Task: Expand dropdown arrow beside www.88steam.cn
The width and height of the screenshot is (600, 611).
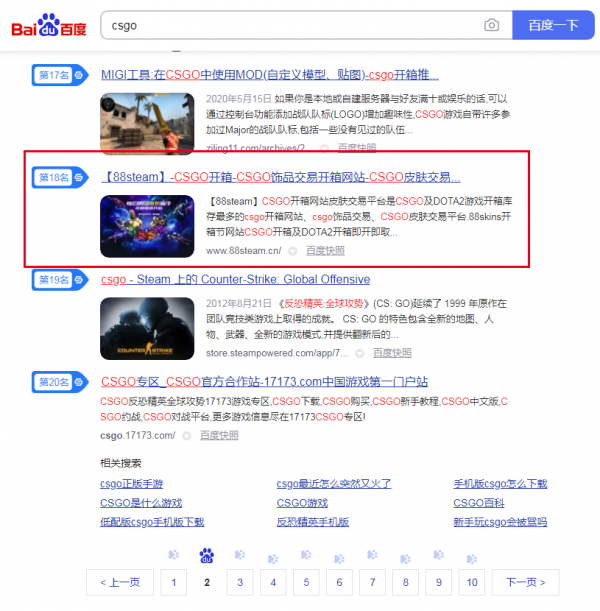Action: [x=293, y=251]
